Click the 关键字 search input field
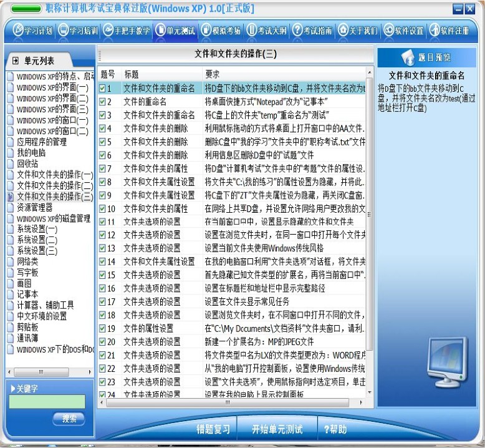485x448 pixels. tap(47, 402)
